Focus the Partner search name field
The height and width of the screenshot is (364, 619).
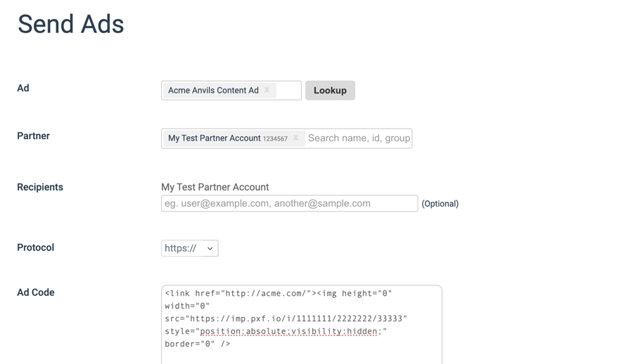(x=359, y=138)
